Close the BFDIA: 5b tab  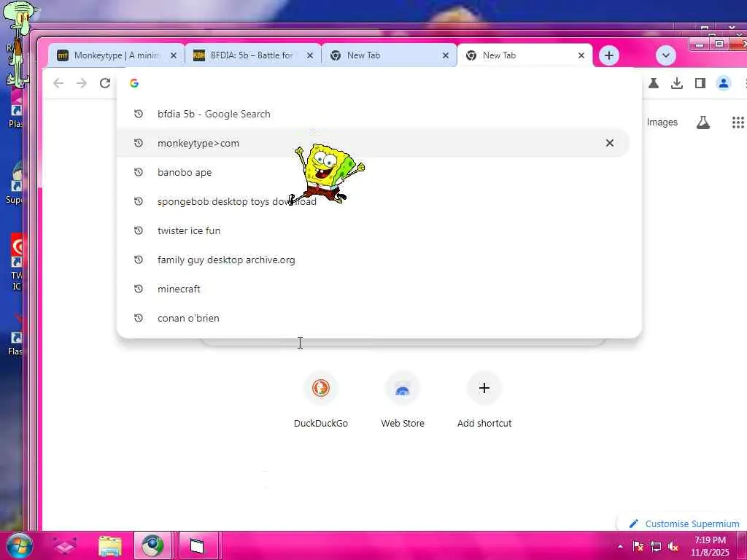pyautogui.click(x=309, y=55)
